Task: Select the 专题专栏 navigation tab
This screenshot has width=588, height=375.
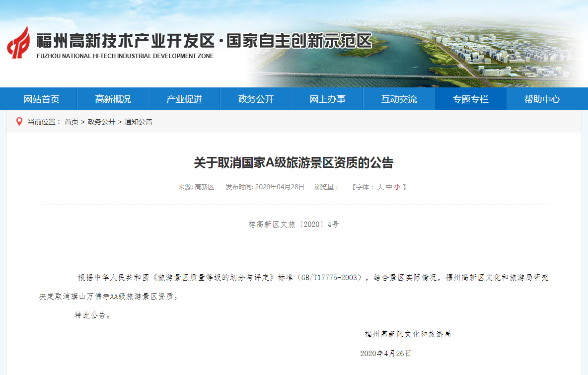Action: 471,99
